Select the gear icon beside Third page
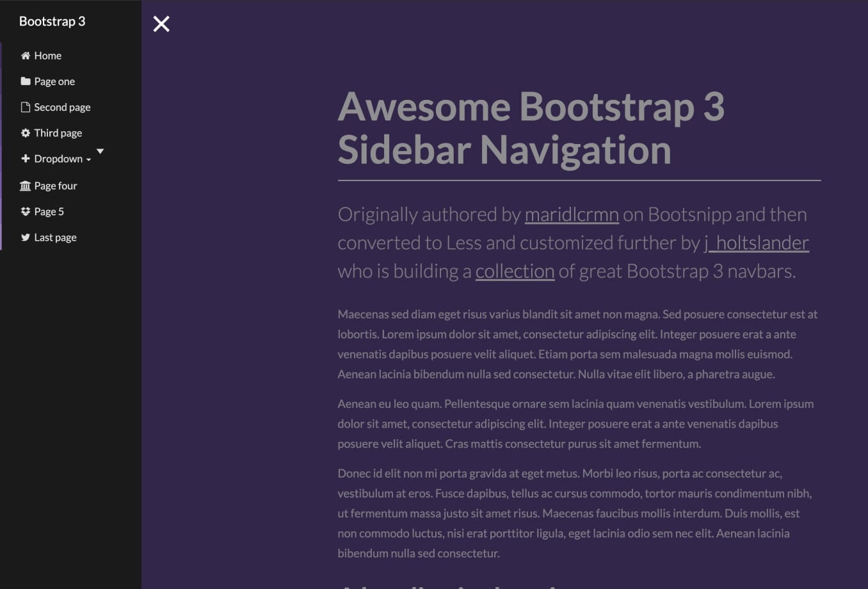 click(x=25, y=133)
